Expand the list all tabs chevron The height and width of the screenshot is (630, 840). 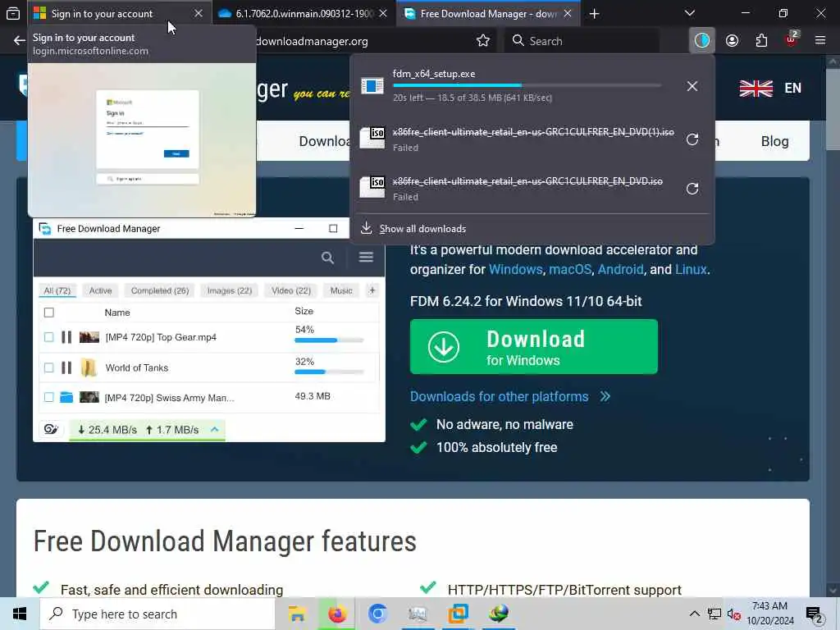pos(690,13)
